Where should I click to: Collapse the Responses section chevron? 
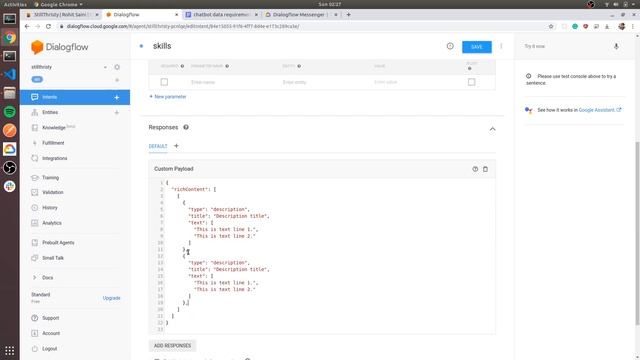pos(493,129)
